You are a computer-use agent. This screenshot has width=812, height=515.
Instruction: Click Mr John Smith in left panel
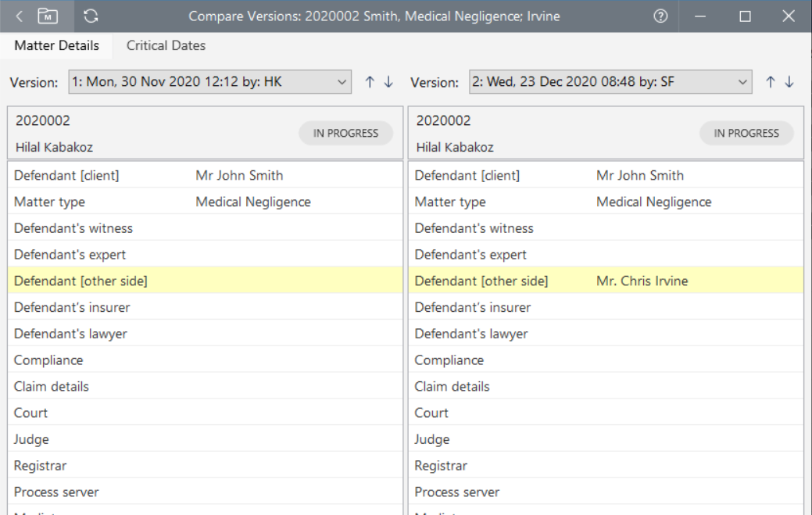coord(239,175)
